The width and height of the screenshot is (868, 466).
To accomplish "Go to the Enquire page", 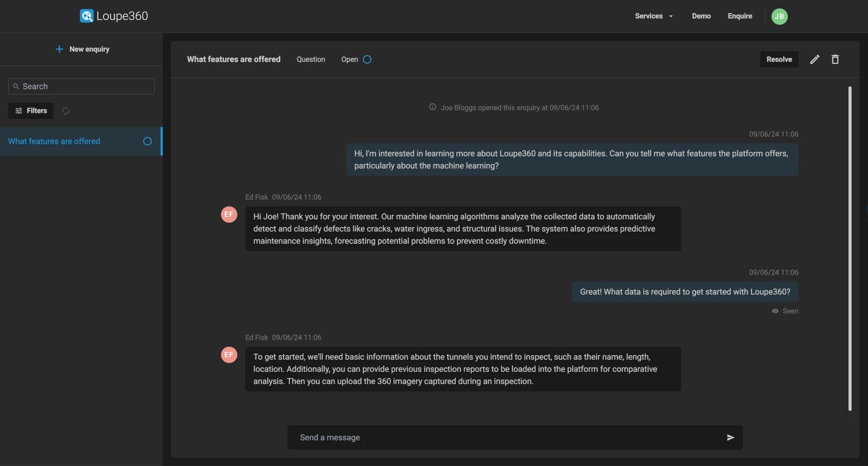I will tap(740, 16).
